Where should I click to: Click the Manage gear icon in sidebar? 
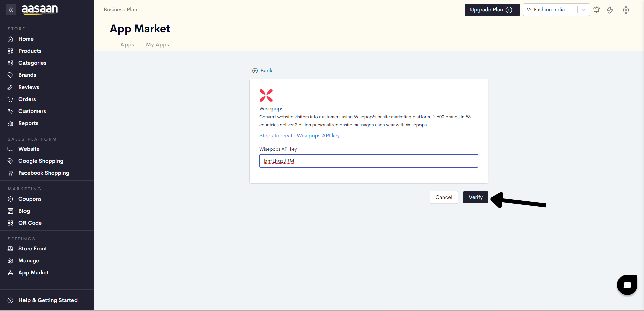tap(10, 261)
